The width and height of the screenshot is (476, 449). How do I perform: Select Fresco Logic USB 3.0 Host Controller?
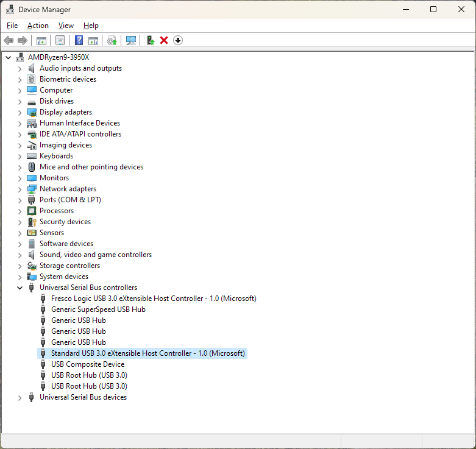click(x=154, y=299)
